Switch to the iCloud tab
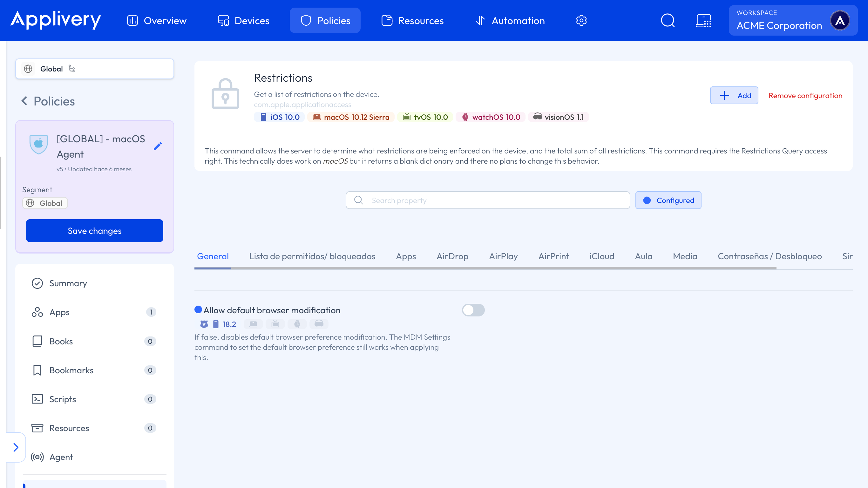The height and width of the screenshot is (488, 868). click(601, 256)
